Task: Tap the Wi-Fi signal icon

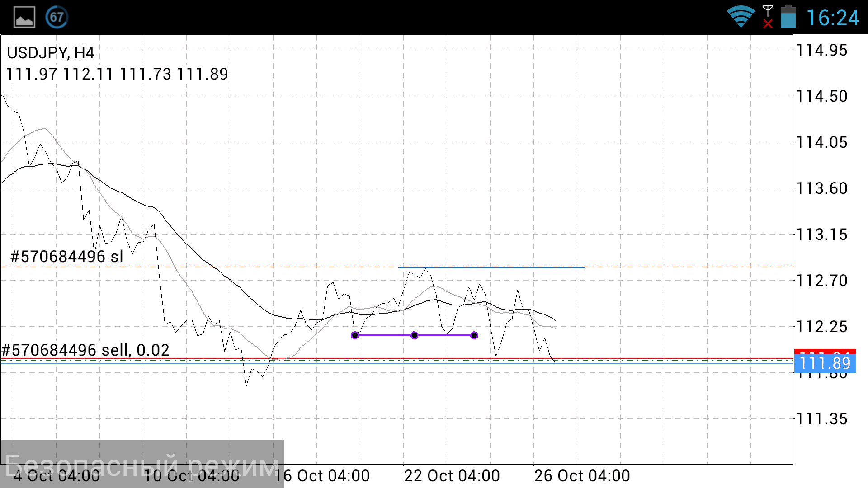Action: 741,17
